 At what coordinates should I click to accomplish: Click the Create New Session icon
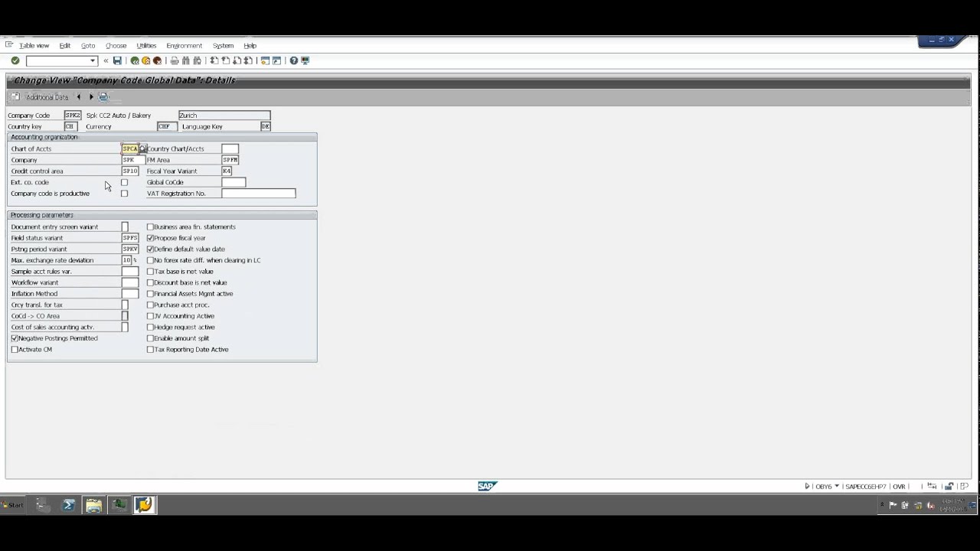pos(266,60)
